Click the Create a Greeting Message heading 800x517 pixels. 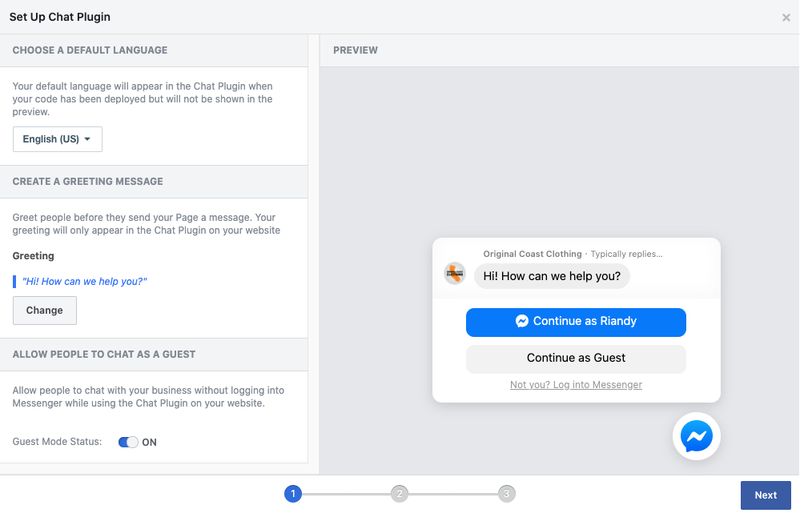click(x=88, y=181)
